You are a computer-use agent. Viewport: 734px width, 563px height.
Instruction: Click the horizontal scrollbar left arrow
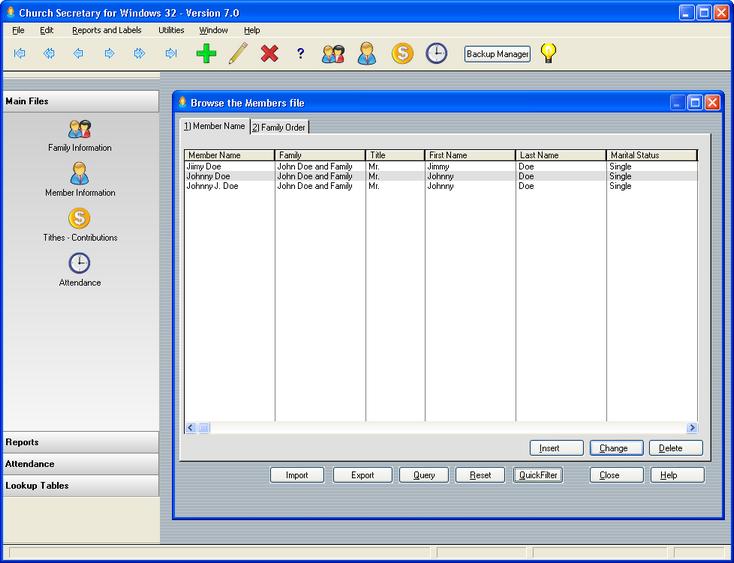click(x=191, y=427)
